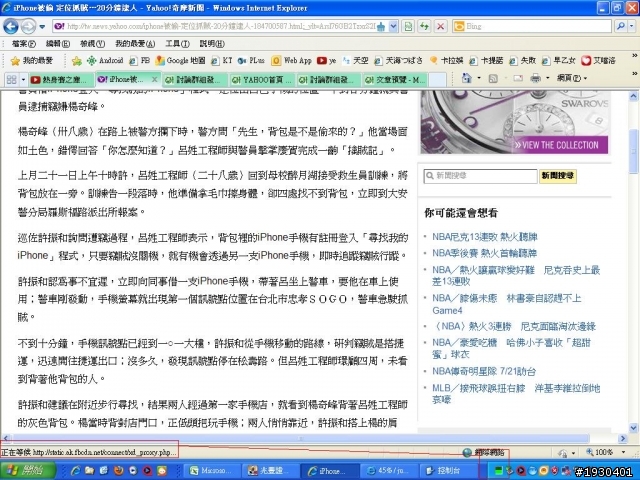The image size is (640, 480).
Task: Click the Quick Tabs grid icon
Action: pyautogui.click(x=11, y=79)
